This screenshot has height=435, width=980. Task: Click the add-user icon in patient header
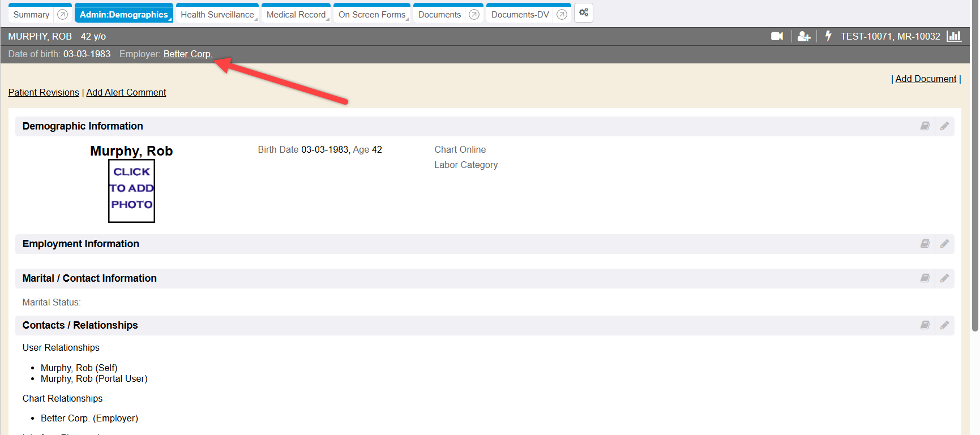click(x=803, y=36)
